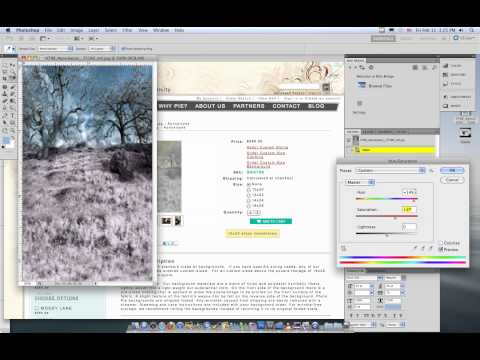Select the Horizontal Type tool
Screen dimensions: 480x360
(12, 116)
